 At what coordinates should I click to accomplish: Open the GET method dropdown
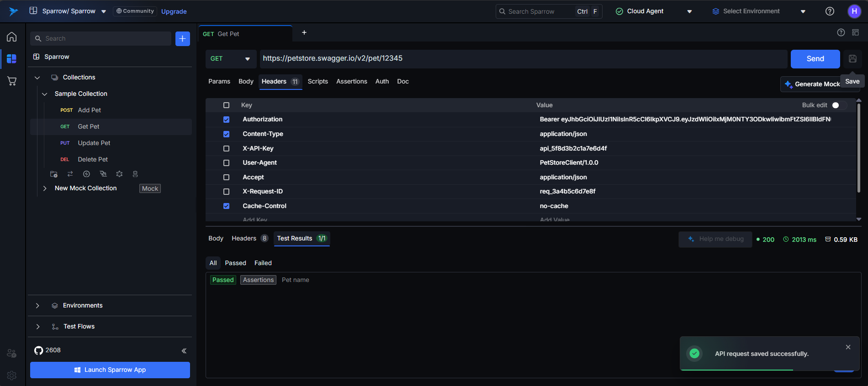click(230, 59)
